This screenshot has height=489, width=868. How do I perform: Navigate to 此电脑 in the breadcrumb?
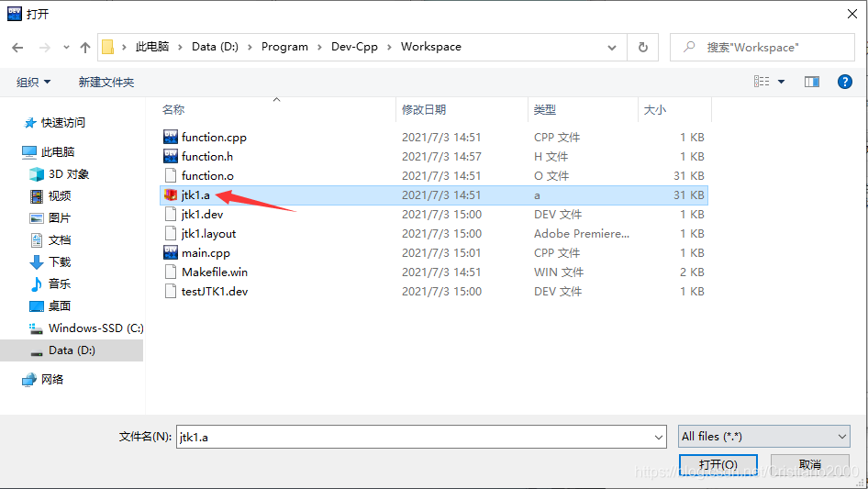tap(152, 47)
